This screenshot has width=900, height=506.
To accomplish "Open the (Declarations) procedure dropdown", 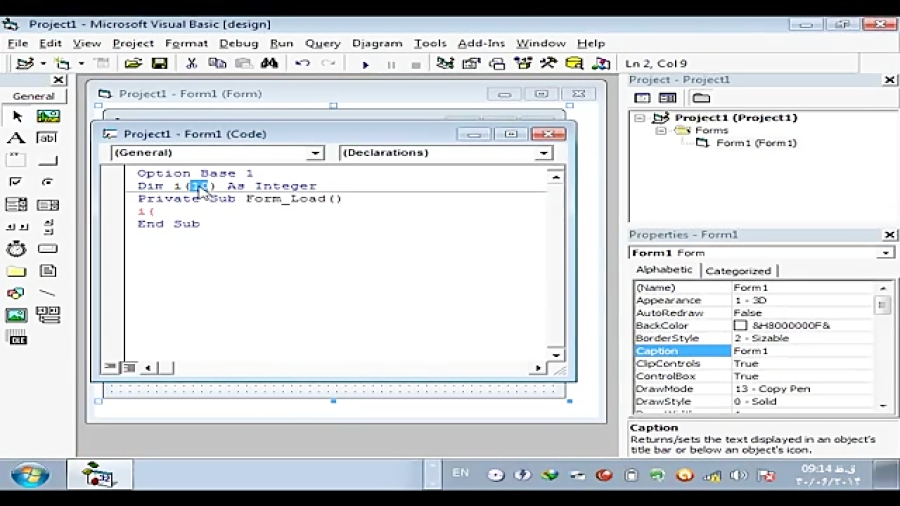I will pos(446,153).
